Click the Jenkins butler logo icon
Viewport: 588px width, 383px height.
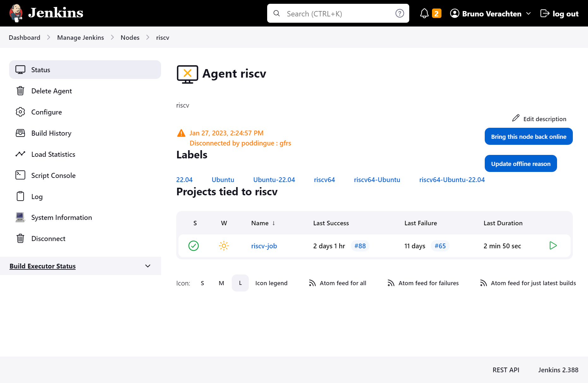click(16, 13)
